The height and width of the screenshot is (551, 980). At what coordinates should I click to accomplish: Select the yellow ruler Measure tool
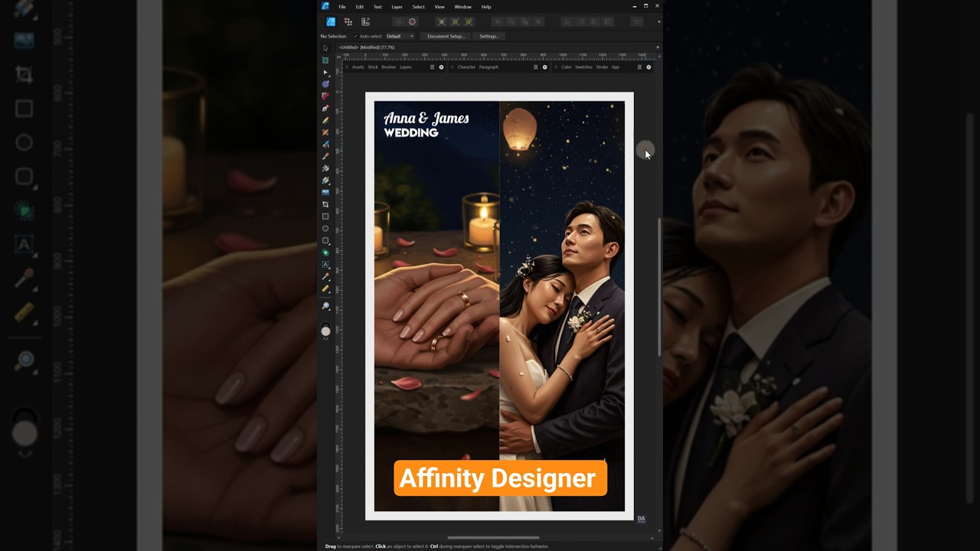tap(325, 289)
